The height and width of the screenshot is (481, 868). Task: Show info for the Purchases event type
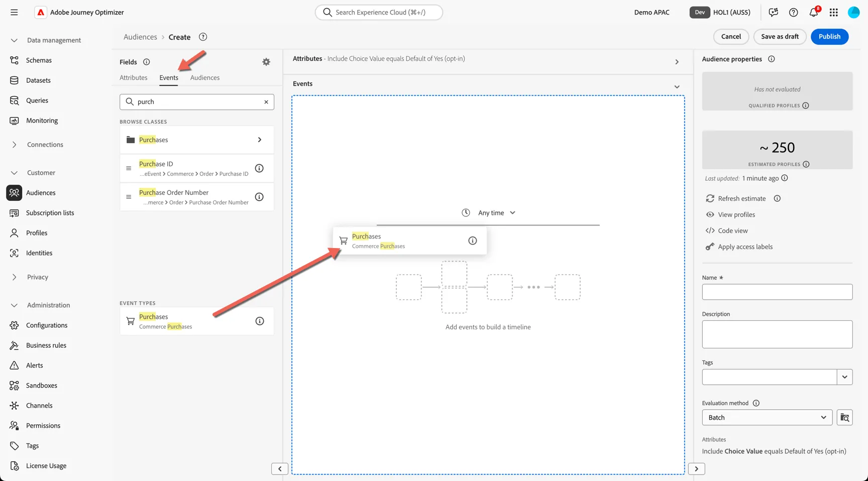[260, 321]
